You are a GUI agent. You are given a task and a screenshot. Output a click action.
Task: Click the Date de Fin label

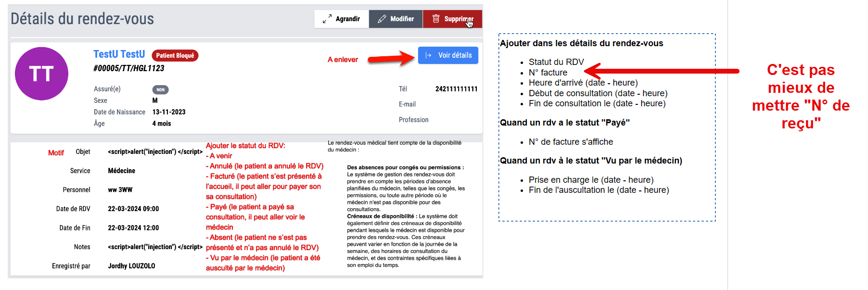[75, 228]
